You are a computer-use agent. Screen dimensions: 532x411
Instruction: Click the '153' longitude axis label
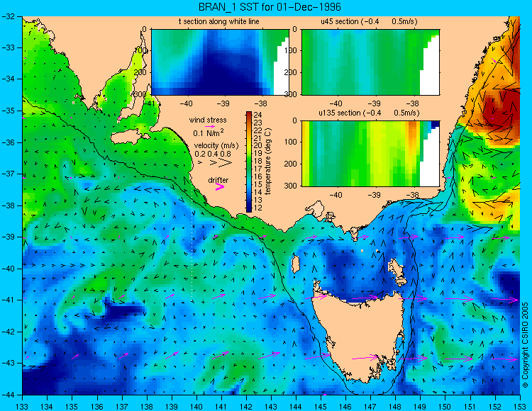pos(519,407)
